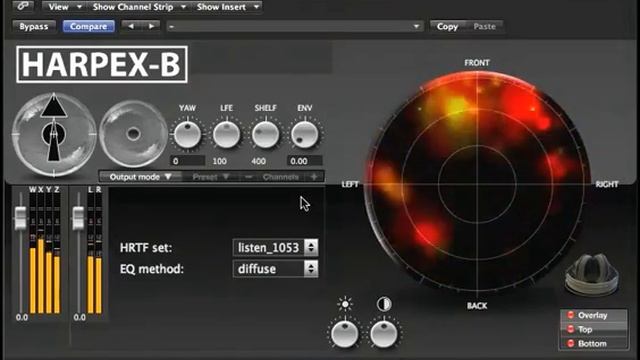640x360 pixels.
Task: Click the HARPEX-B logo
Action: [x=102, y=64]
